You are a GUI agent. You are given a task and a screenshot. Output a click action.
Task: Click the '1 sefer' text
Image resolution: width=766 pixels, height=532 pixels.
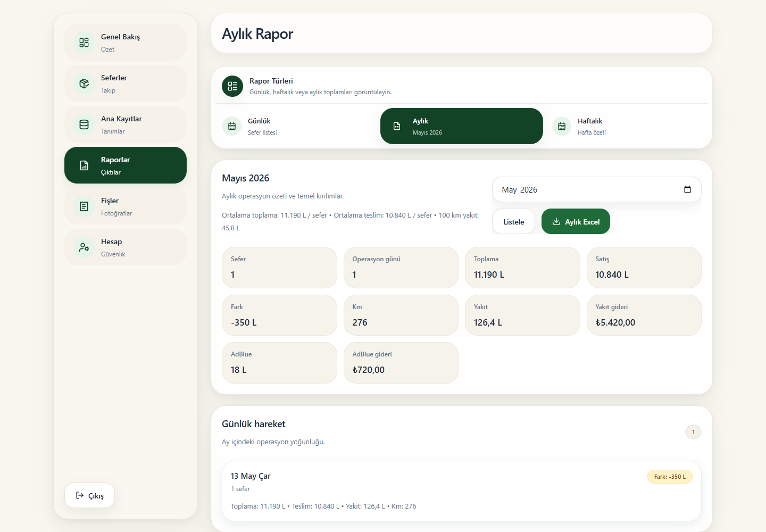240,489
